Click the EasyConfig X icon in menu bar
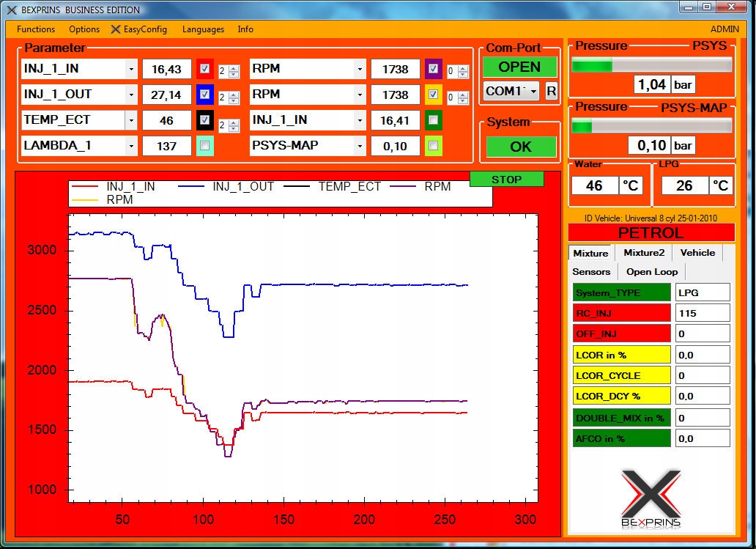Viewport: 756px width, 549px height. click(115, 29)
